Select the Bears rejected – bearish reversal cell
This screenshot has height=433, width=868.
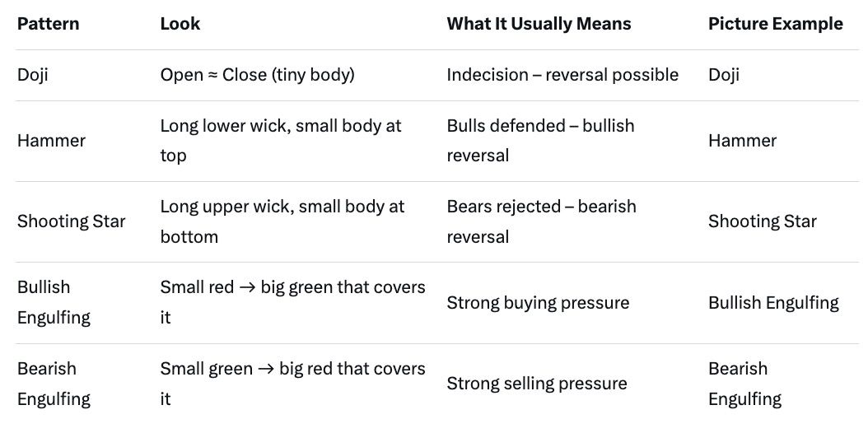tap(541, 221)
